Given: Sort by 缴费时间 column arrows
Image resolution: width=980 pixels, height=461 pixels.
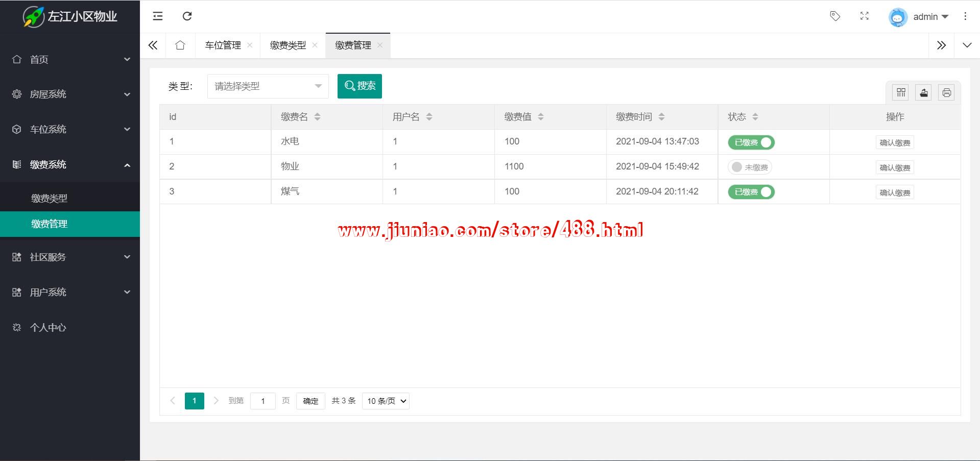Looking at the screenshot, I should (x=661, y=117).
